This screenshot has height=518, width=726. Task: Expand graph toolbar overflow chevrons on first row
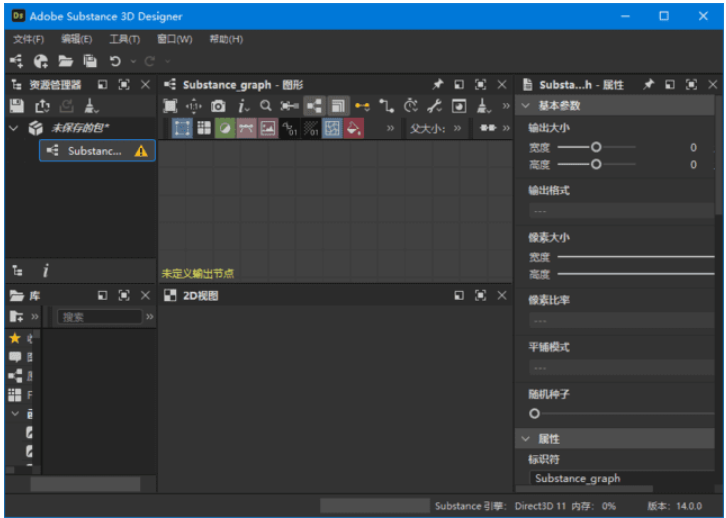pos(506,106)
